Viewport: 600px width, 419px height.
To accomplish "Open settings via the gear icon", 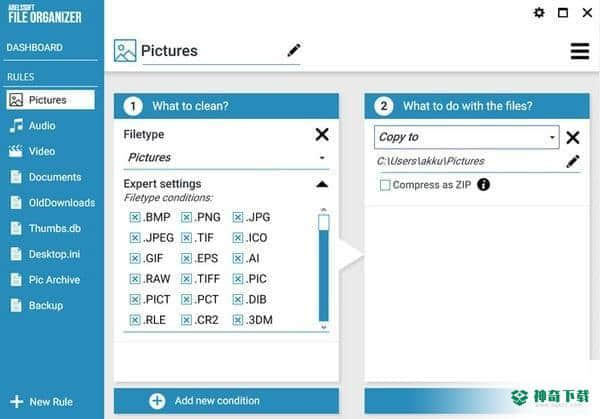I will (x=539, y=13).
